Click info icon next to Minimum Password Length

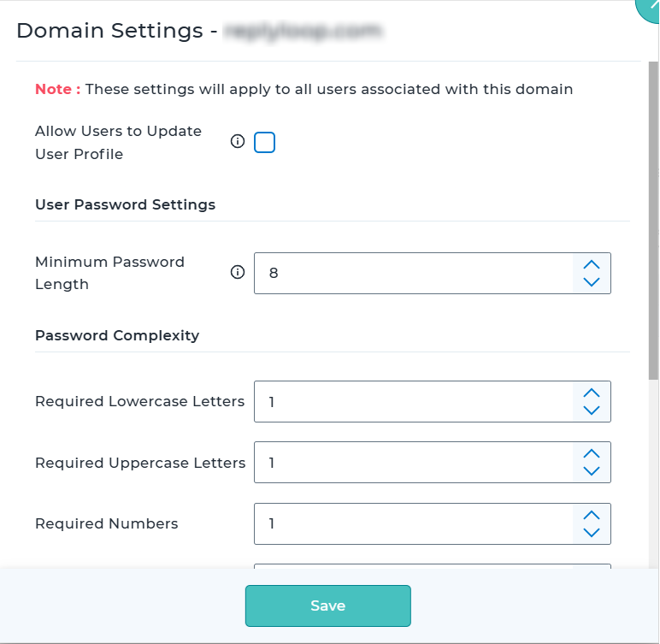(x=238, y=273)
